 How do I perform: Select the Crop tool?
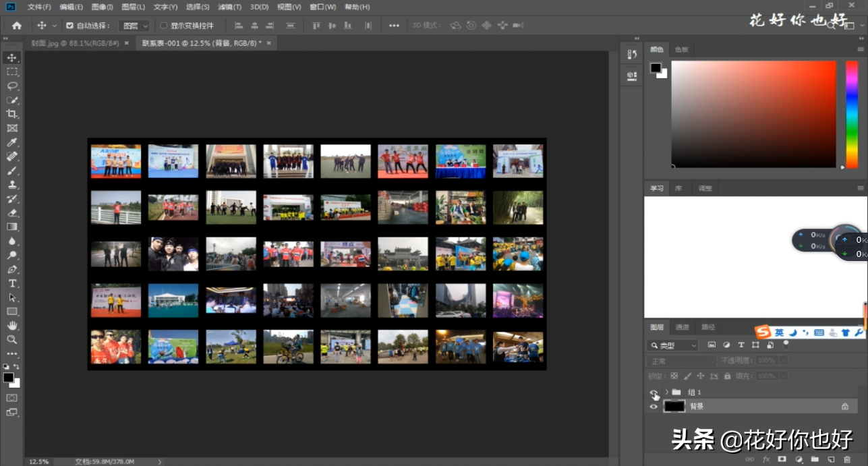tap(12, 114)
